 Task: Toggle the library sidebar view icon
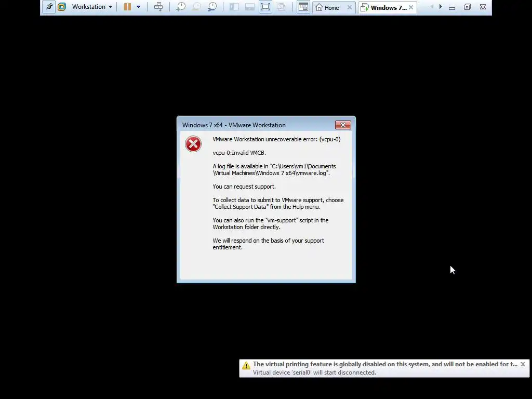pyautogui.click(x=234, y=7)
